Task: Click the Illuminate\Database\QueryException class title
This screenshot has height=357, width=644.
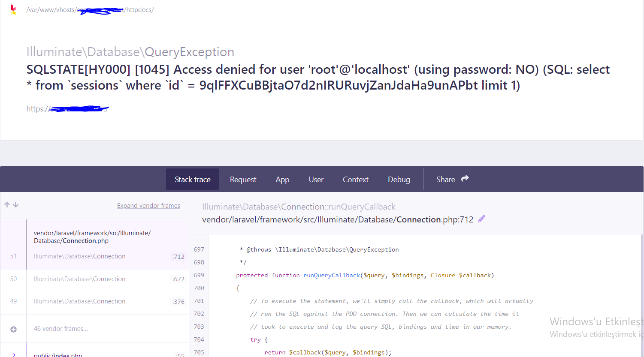Action: [130, 52]
